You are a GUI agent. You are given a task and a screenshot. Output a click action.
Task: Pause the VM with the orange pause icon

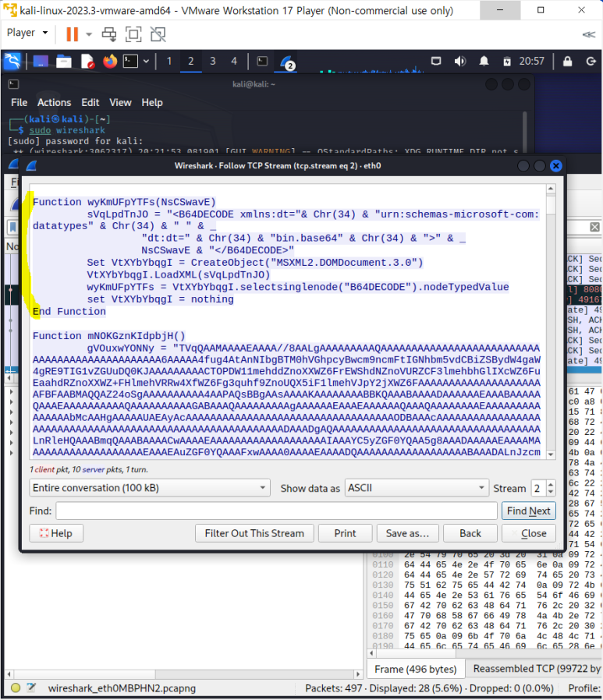(x=72, y=34)
